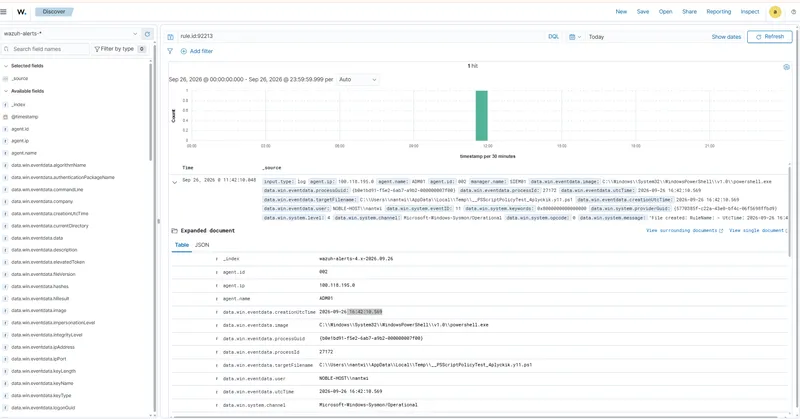Refresh the wazuh-alerts index pattern fields
Viewport: 800px width, 419px height.
(147, 34)
